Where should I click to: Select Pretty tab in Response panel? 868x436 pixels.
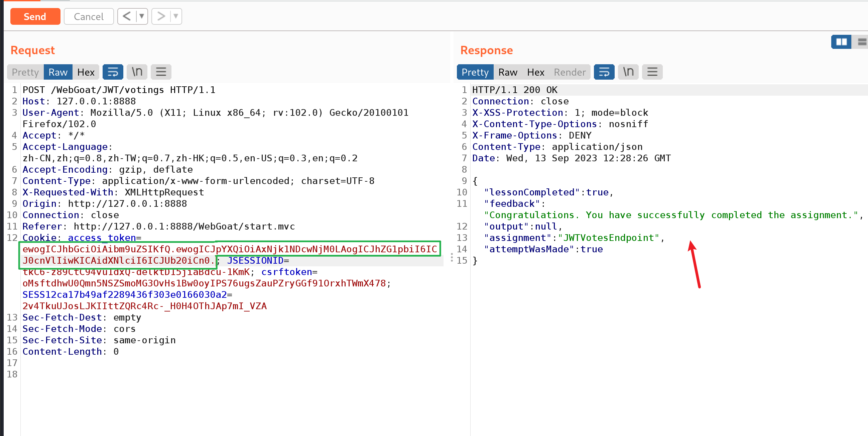[475, 72]
